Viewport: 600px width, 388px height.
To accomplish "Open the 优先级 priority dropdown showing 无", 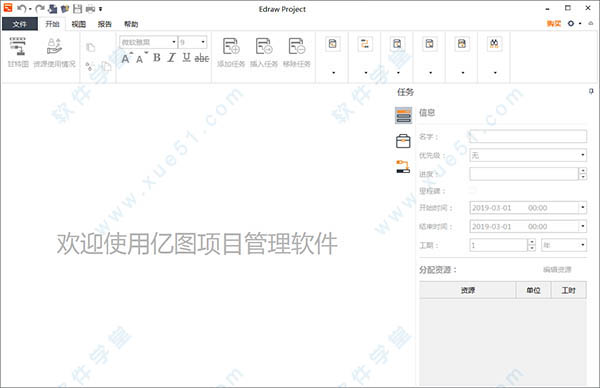I will pyautogui.click(x=528, y=155).
